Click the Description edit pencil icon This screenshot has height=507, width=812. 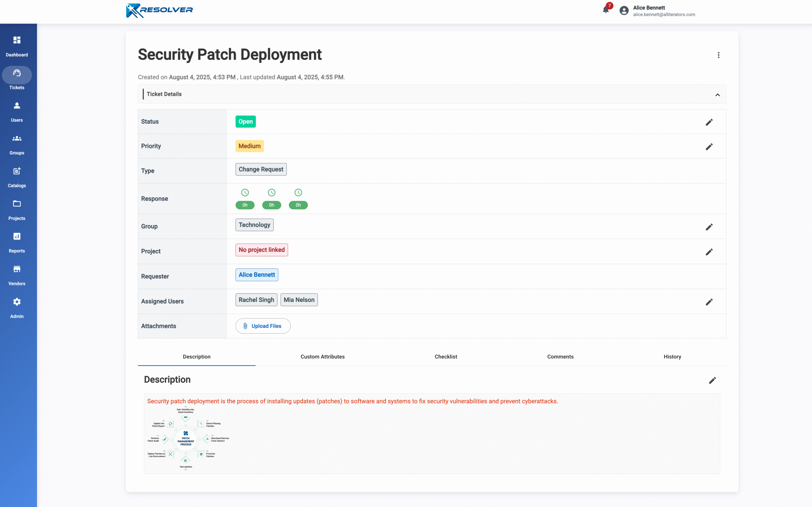click(712, 380)
